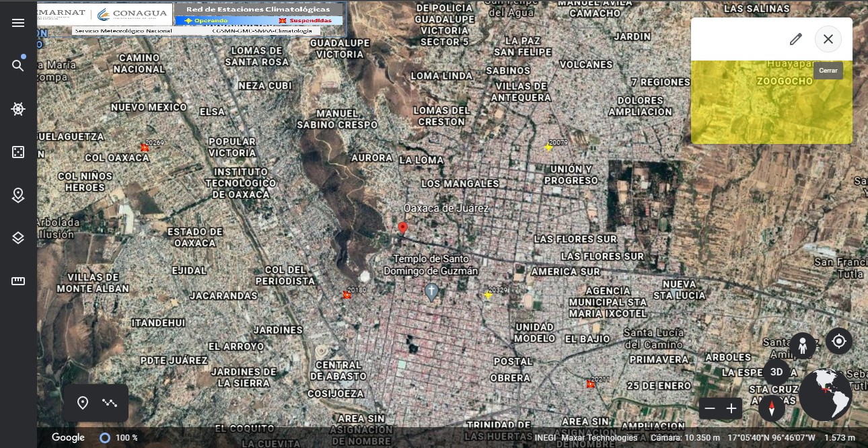The width and height of the screenshot is (868, 448).
Task: Click the Zoogocho card image thumbnail
Action: point(772,102)
